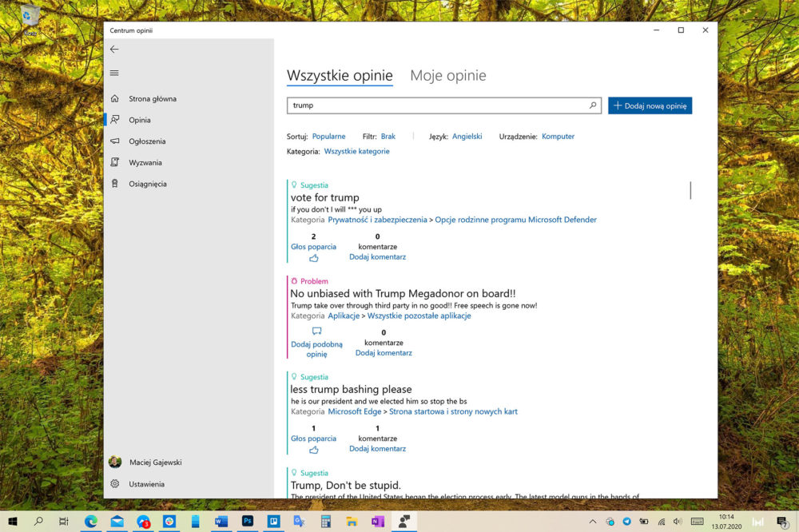Collapse the hamburger navigation menu
The height and width of the screenshot is (532, 799).
114,73
